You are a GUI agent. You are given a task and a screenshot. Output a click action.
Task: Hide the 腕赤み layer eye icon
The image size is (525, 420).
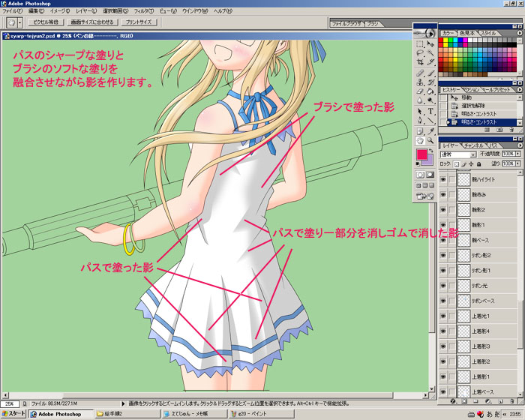[x=443, y=194]
